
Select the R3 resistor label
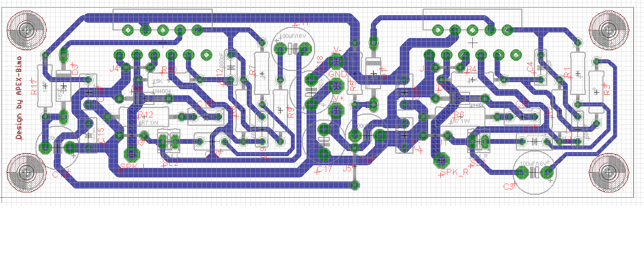(607, 90)
